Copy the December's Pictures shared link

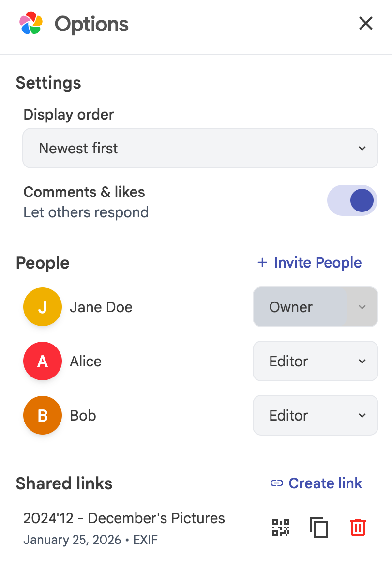tap(319, 527)
